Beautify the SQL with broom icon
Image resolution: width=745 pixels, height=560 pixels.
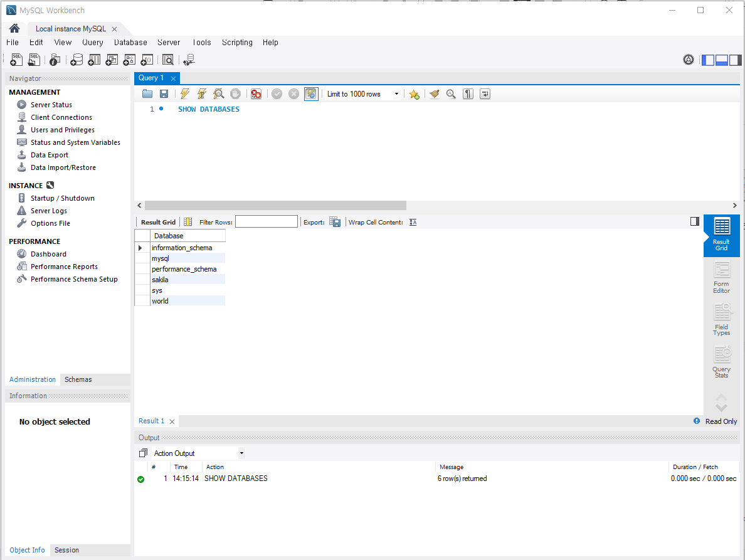434,94
